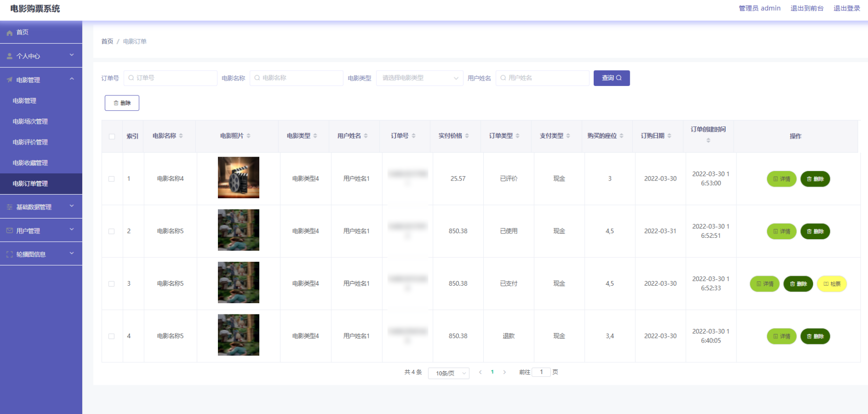Image resolution: width=868 pixels, height=414 pixels.
Task: Open 电影收藏管理 submenu item
Action: (x=41, y=163)
